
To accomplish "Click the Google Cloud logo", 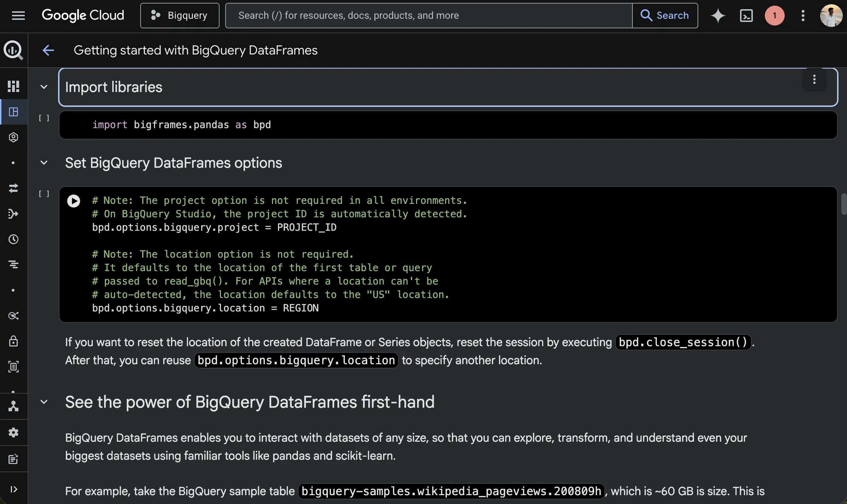I will (x=83, y=16).
